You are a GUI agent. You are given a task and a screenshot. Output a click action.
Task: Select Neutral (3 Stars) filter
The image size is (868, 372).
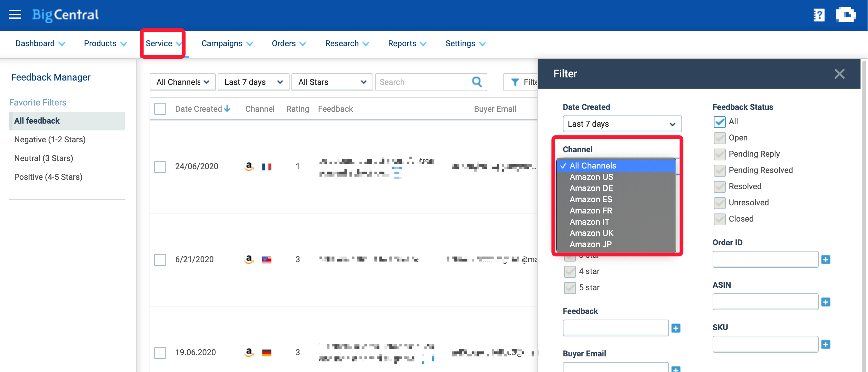click(x=43, y=158)
